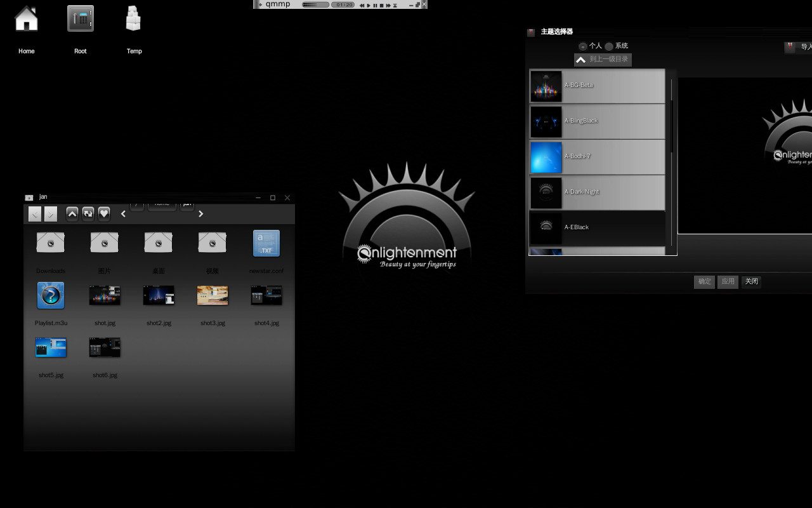This screenshot has height=508, width=812.
Task: Select the 个人 radio option
Action: pos(590,46)
